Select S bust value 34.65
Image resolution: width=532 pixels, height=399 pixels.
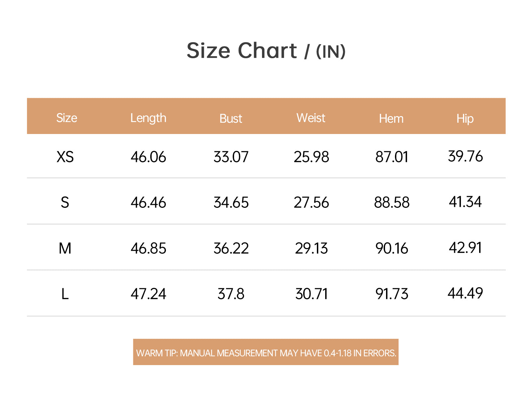231,202
